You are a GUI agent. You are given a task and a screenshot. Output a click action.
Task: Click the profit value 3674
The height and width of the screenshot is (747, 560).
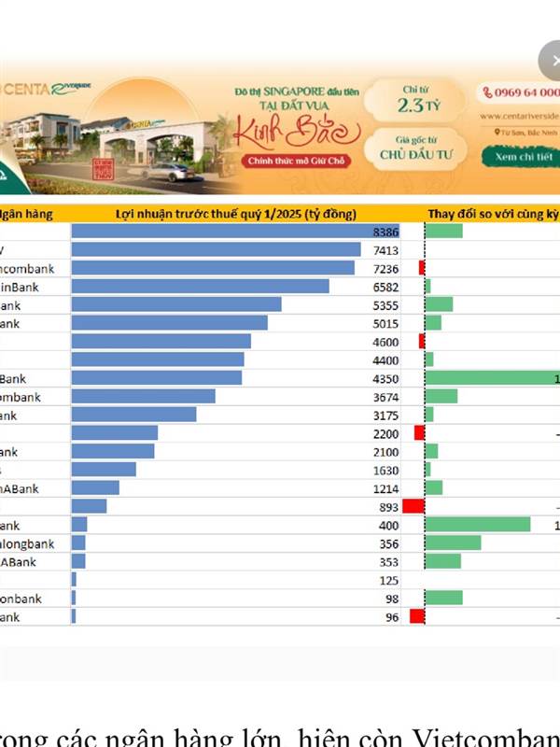[385, 398]
